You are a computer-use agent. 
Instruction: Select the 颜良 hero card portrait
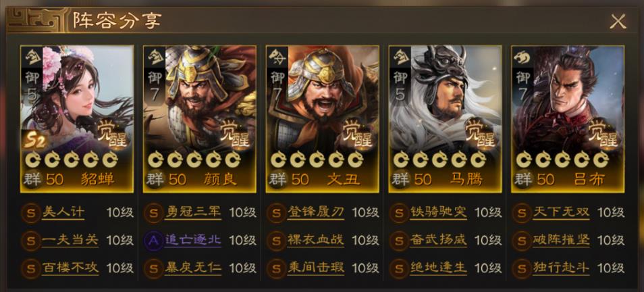pos(200,119)
